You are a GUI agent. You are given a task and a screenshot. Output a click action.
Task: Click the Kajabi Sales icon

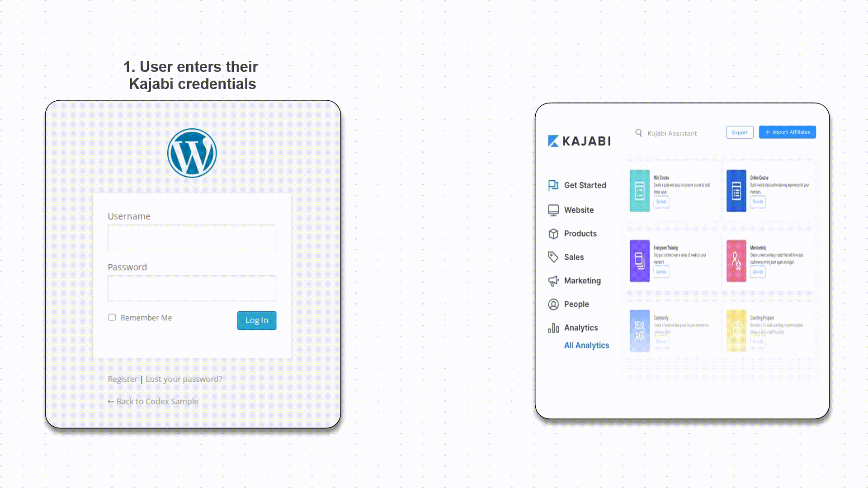(x=553, y=257)
